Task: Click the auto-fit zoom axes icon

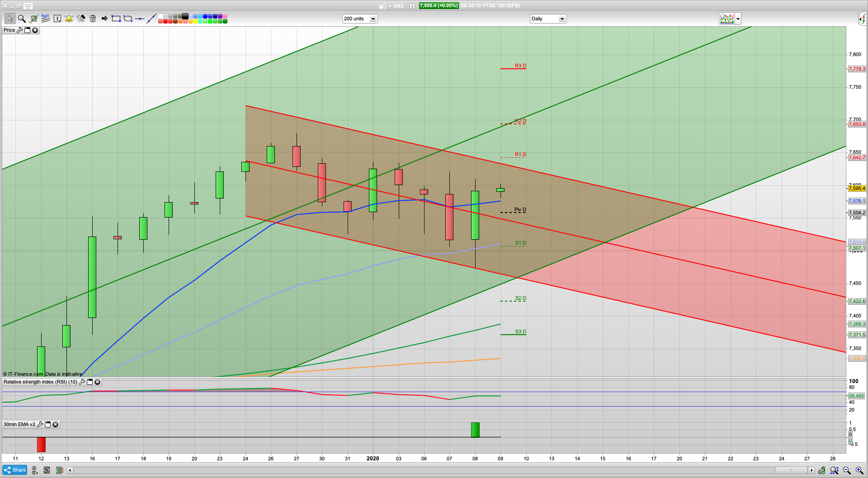Action: click(834, 470)
